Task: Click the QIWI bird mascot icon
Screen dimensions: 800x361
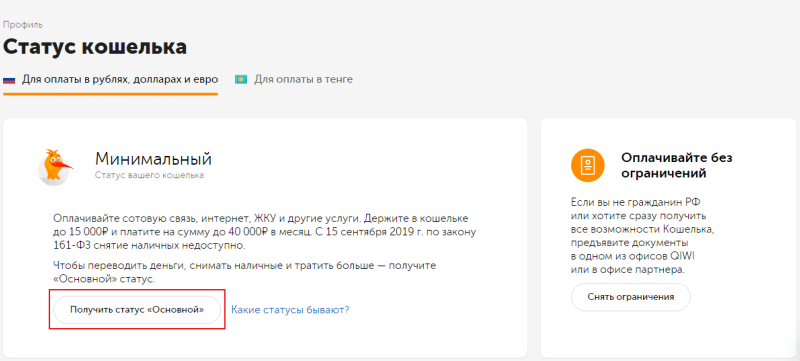Action: click(x=56, y=167)
